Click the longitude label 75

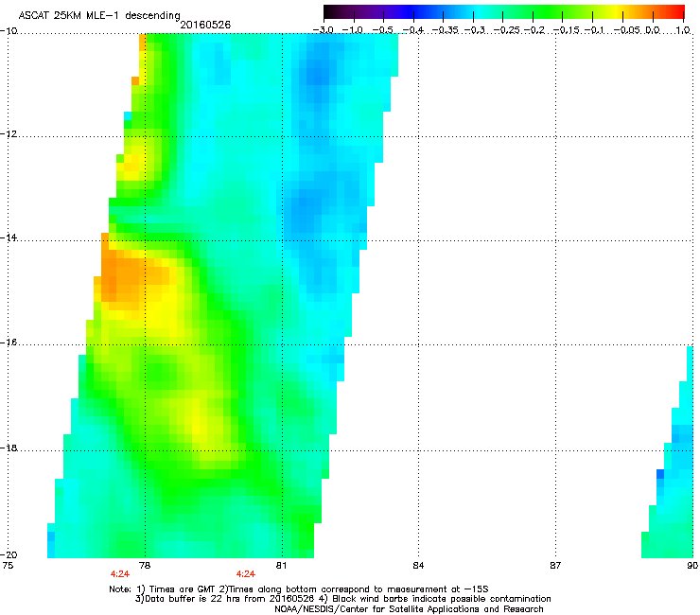coord(8,566)
